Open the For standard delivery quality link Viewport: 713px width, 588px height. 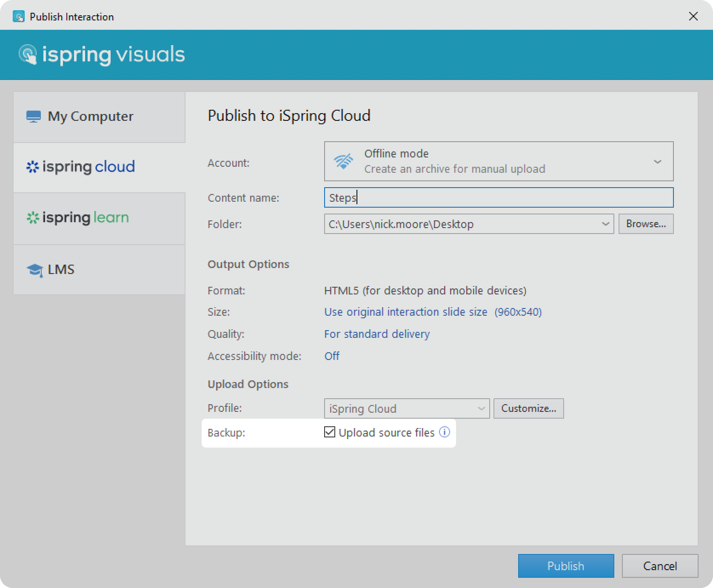tap(377, 334)
